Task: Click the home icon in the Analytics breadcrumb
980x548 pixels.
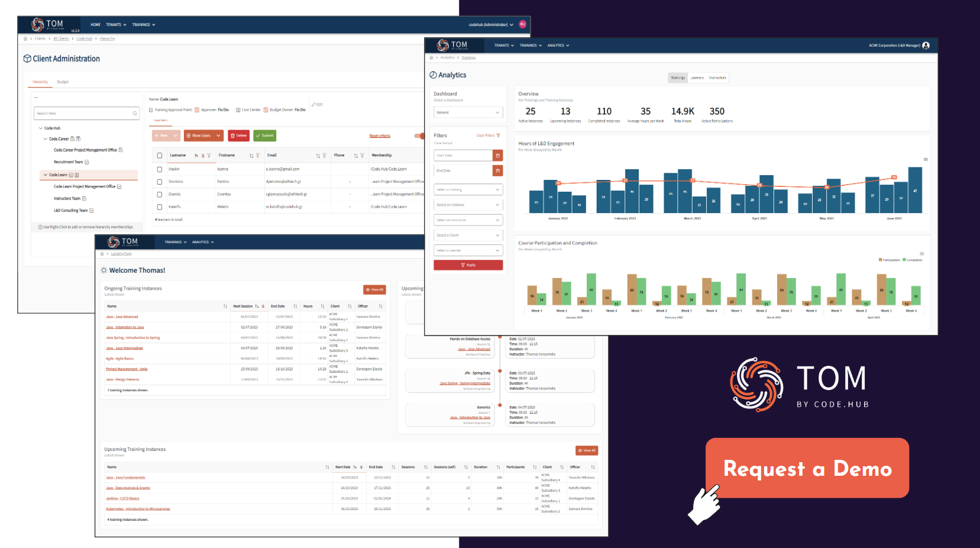Action: (431, 58)
